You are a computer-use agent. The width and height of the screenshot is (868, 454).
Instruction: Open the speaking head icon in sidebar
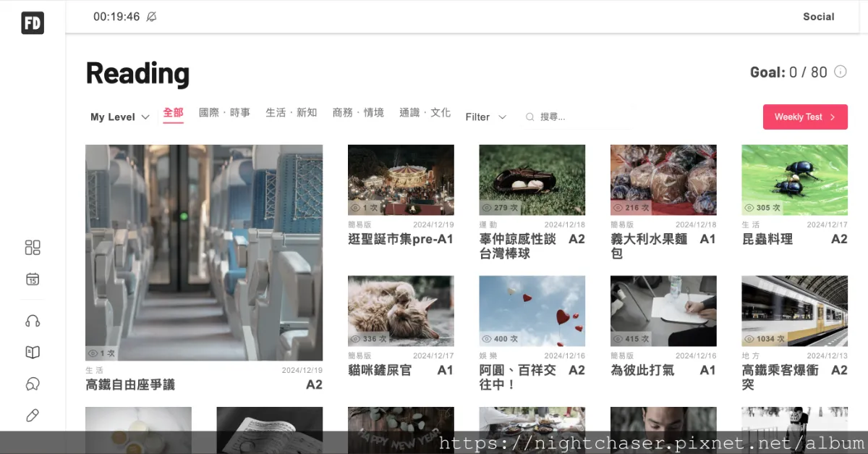[33, 384]
